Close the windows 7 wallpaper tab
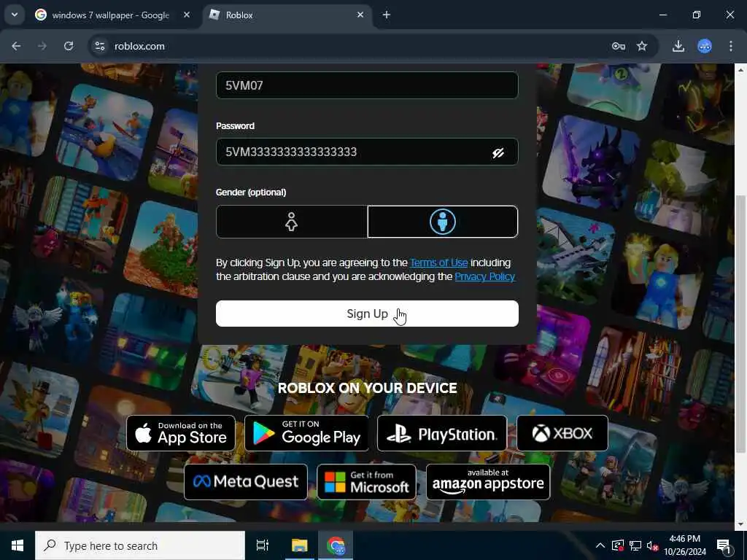The image size is (747, 560). click(x=187, y=15)
